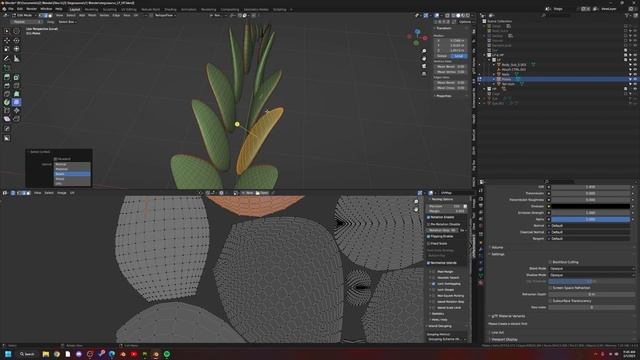Select the Select Box tool in toolbar
The height and width of the screenshot is (360, 640).
7,31
